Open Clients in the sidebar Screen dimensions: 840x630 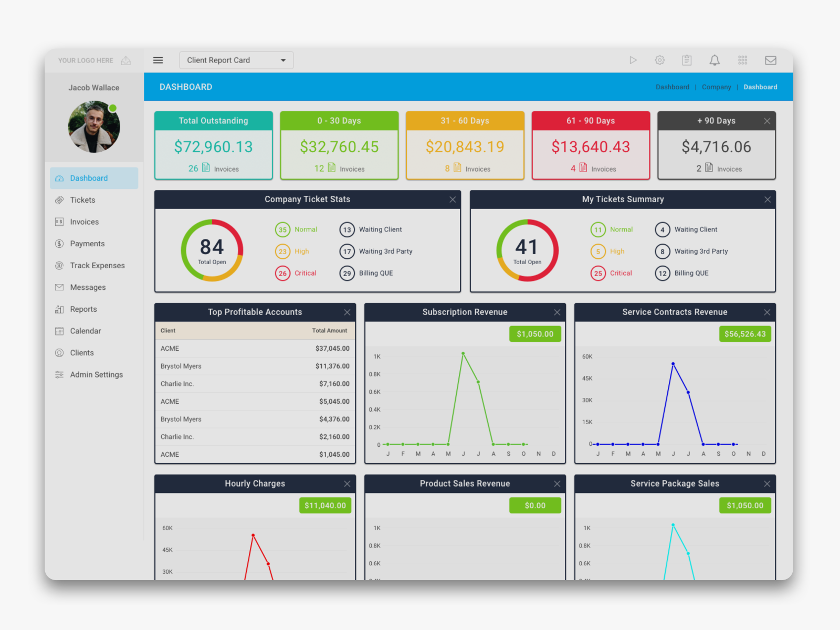click(94, 353)
